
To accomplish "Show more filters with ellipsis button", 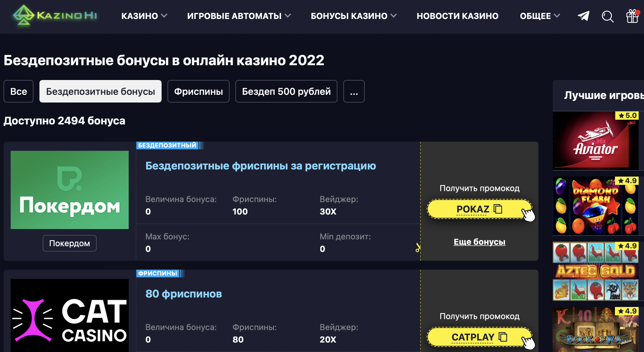I will (354, 91).
